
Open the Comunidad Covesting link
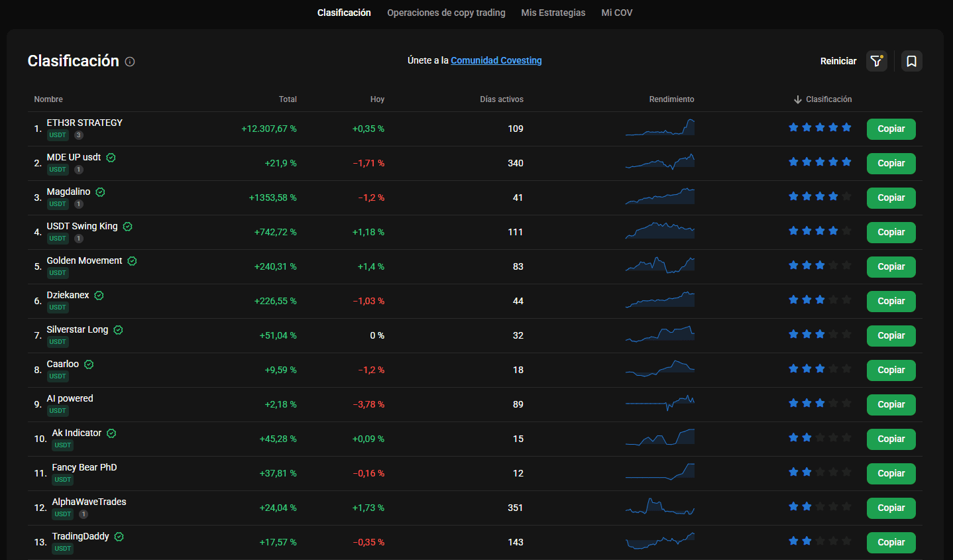(496, 60)
